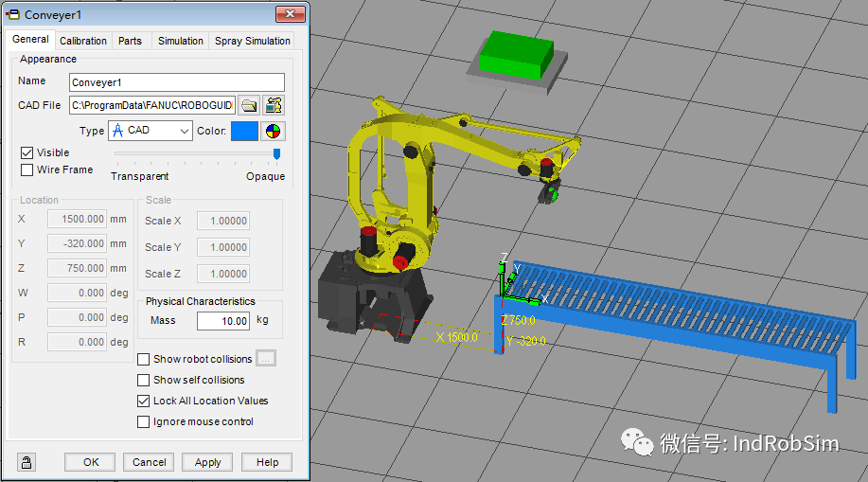Toggle the Visible checkbox

tap(27, 152)
